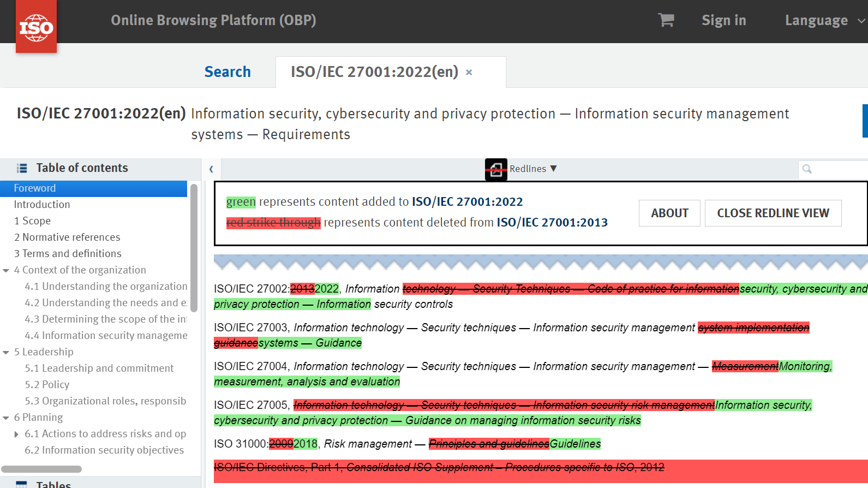The width and height of the screenshot is (868, 488).
Task: Select 4.2 Understanding the needs entry
Action: click(x=106, y=303)
